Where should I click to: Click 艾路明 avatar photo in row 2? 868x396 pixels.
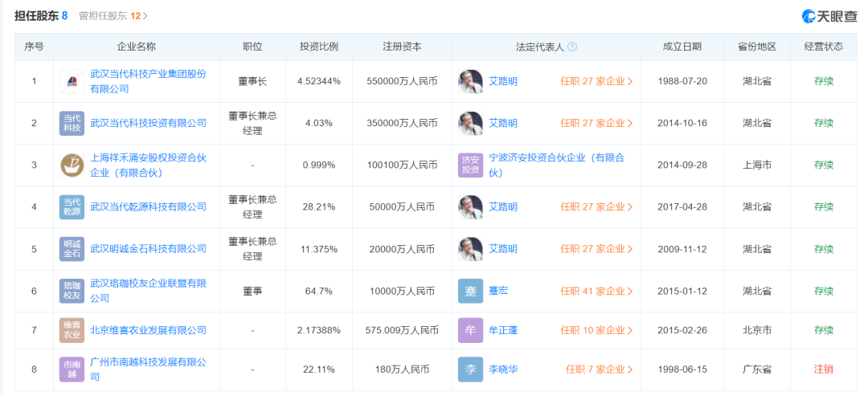tap(470, 124)
